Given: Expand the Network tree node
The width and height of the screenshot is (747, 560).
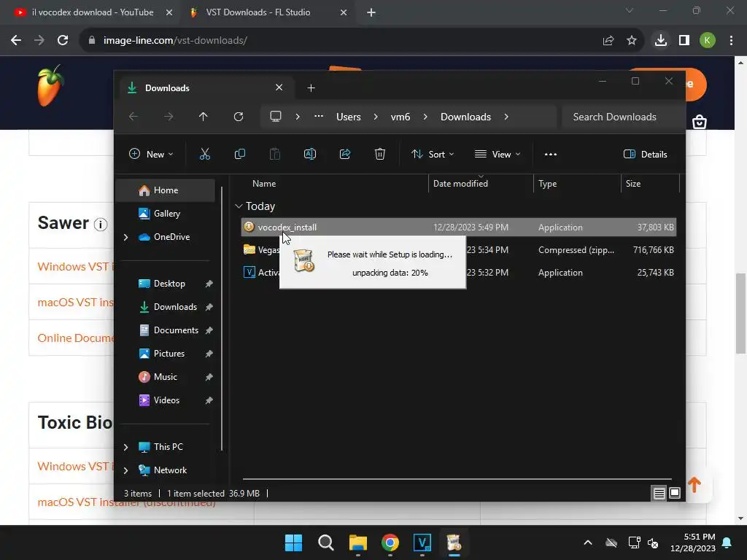Looking at the screenshot, I should pos(125,470).
